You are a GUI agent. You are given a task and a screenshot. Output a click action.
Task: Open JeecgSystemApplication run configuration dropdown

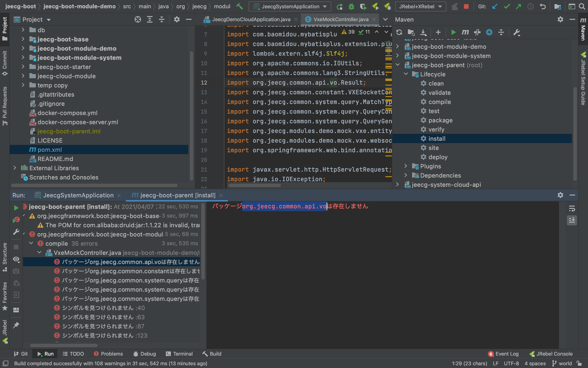point(290,6)
